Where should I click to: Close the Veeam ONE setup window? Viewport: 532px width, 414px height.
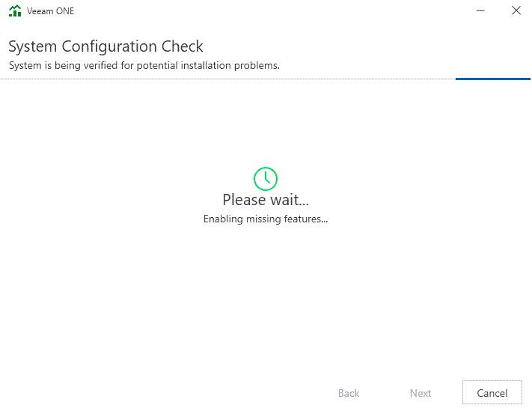(516, 11)
